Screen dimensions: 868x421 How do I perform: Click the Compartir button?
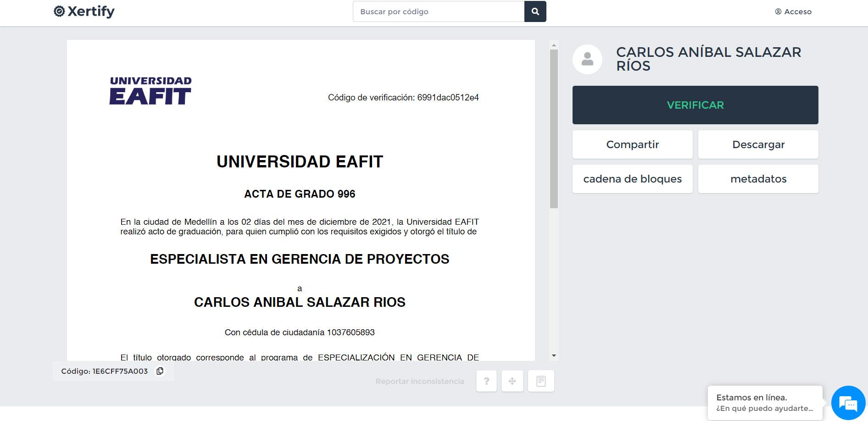coord(632,144)
